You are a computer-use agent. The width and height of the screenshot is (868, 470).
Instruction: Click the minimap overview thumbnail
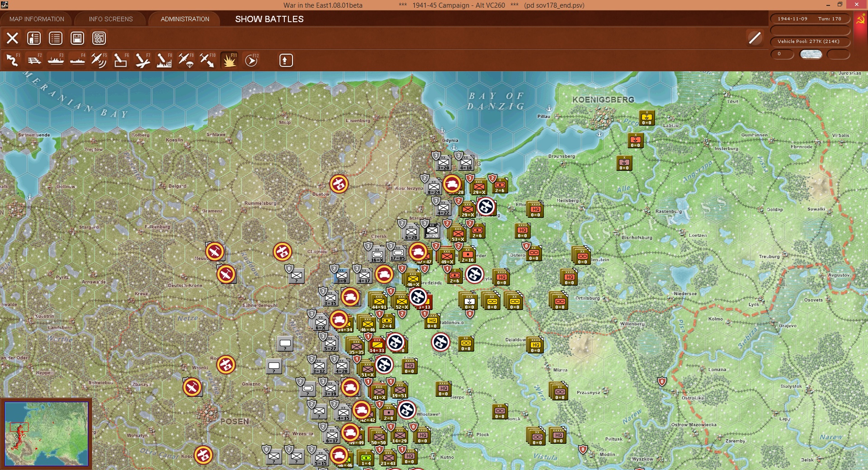(x=46, y=433)
